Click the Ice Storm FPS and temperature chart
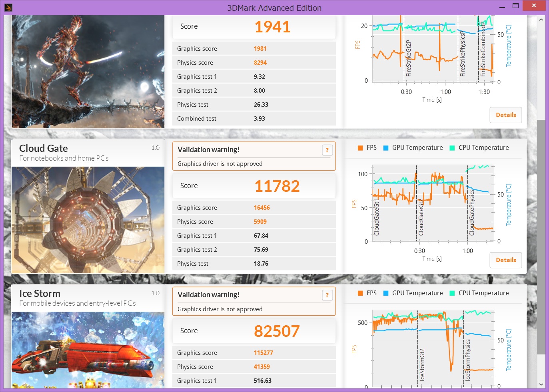Viewport: 549px width, 392px height. pyautogui.click(x=433, y=348)
